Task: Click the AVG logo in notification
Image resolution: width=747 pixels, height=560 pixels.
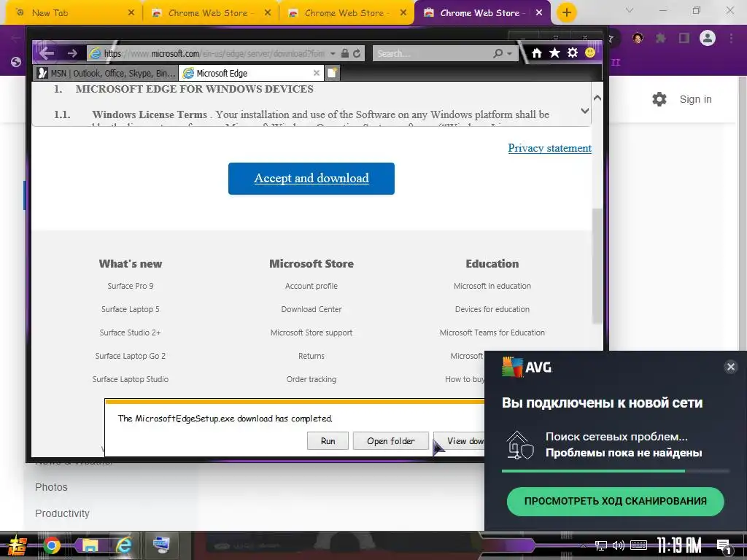Action: click(x=527, y=367)
